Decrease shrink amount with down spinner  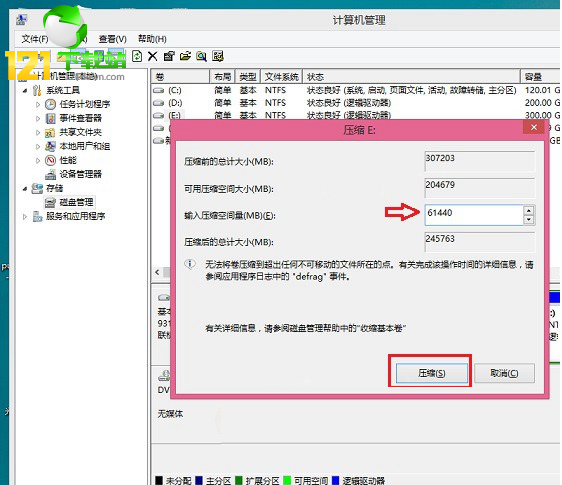(529, 219)
